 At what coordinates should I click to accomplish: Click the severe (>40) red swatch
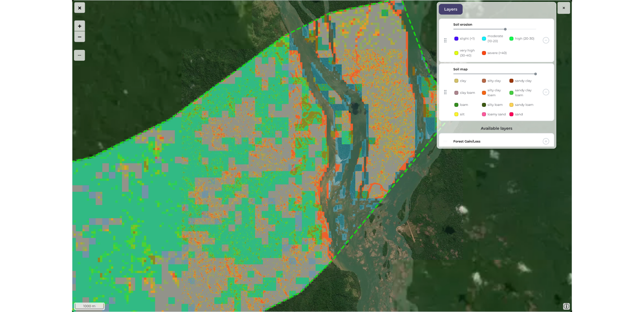(484, 53)
